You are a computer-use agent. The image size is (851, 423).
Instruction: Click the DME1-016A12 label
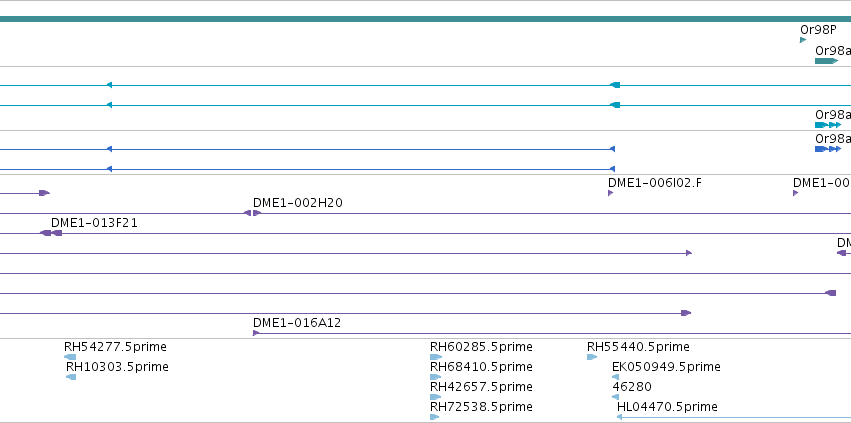(x=297, y=323)
